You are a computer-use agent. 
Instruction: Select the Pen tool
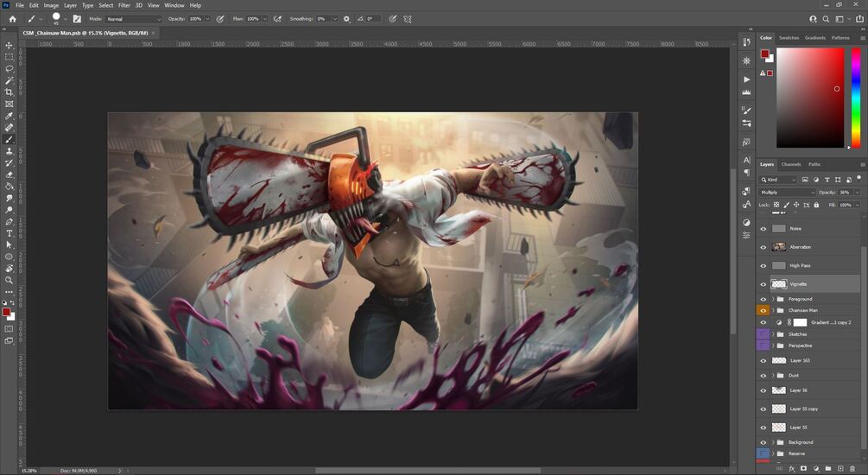9,221
